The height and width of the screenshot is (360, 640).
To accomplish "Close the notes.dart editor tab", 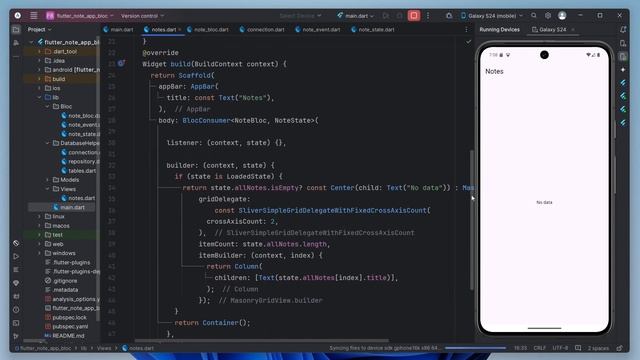I will (x=180, y=29).
